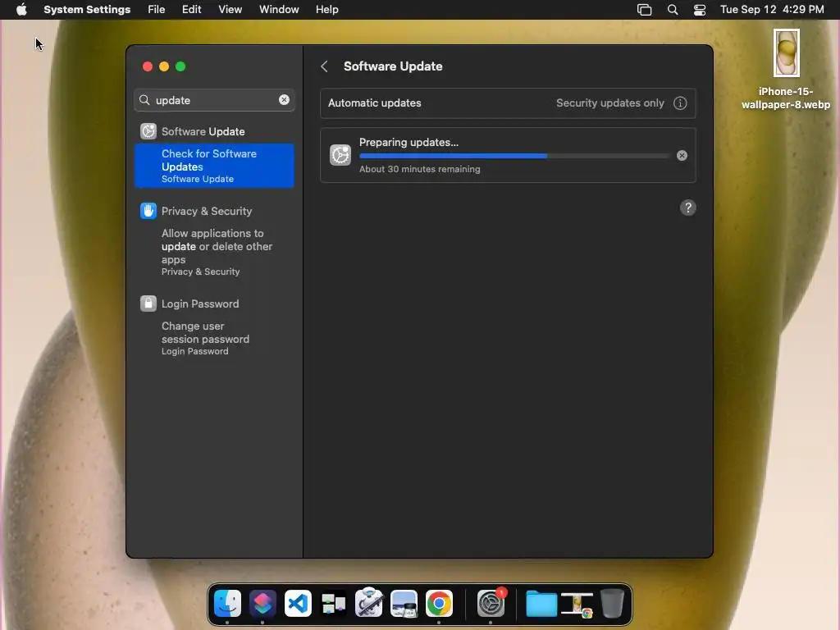Click the red window close button
This screenshot has width=840, height=630.
[148, 66]
